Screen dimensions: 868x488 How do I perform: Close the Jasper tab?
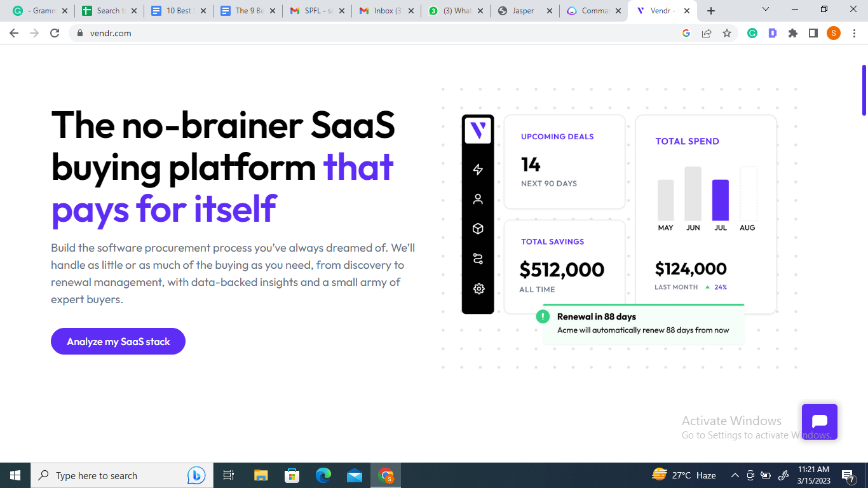[x=550, y=11]
